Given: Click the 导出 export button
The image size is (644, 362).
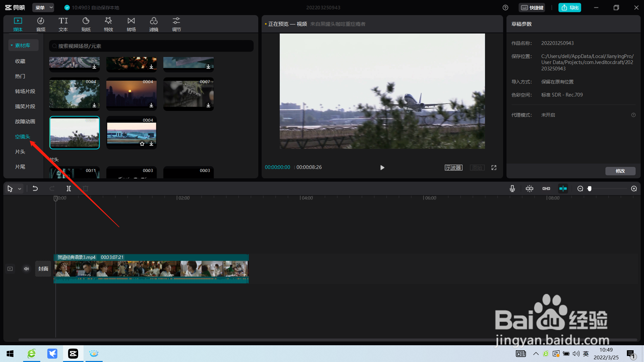Looking at the screenshot, I should pos(570,7).
